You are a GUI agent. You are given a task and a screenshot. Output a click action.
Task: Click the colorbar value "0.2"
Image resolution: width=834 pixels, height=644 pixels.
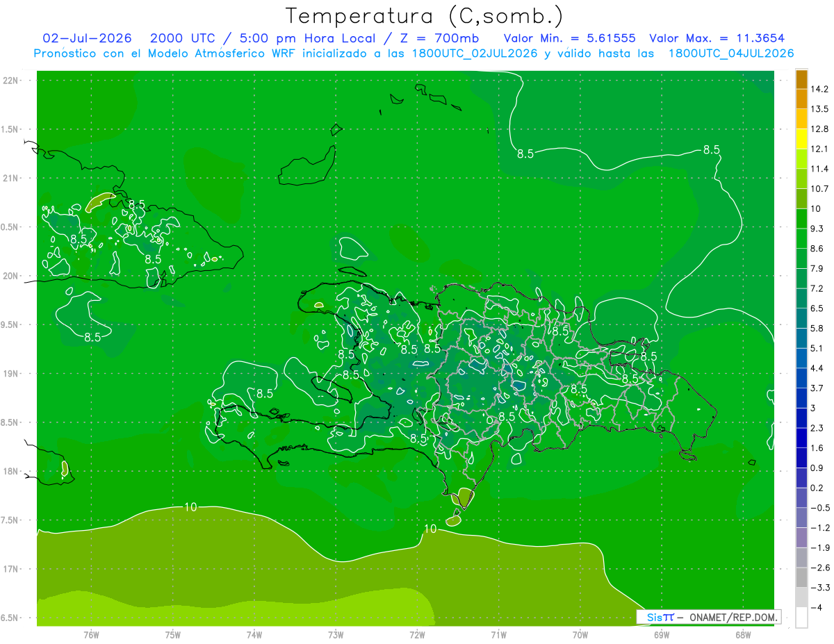817,488
